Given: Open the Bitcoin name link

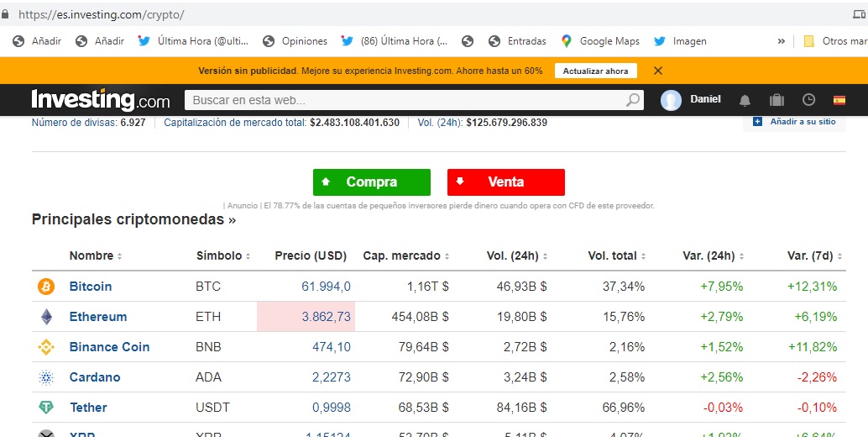Looking at the screenshot, I should [90, 287].
